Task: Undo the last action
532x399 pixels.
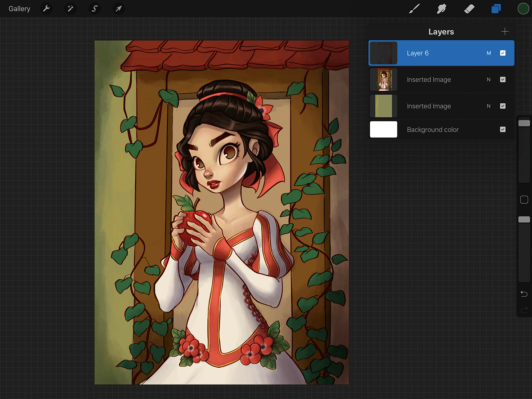Action: 524,294
